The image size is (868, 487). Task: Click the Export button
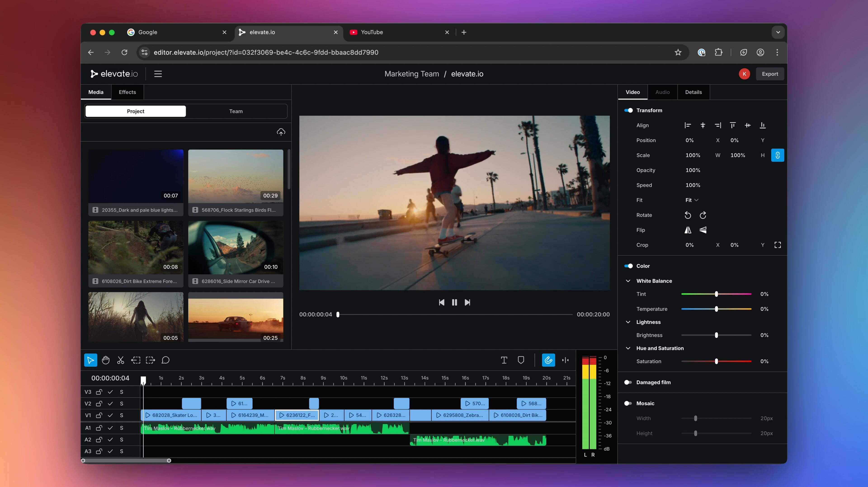coord(770,74)
